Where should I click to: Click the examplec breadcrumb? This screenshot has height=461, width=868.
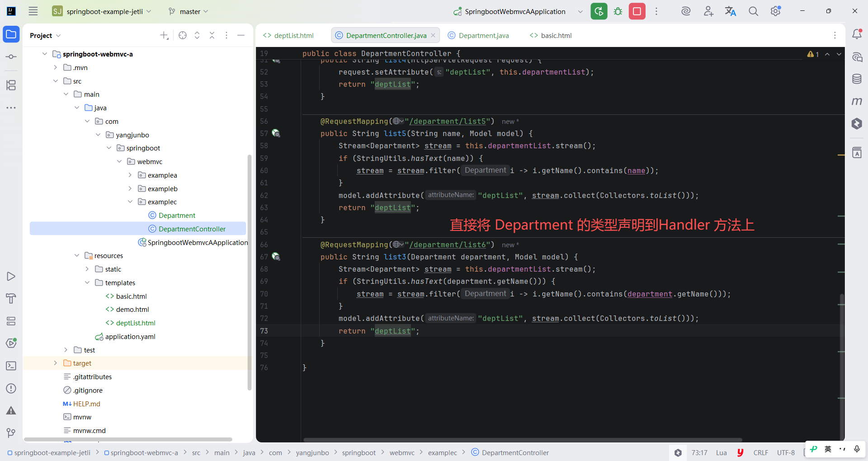(x=443, y=452)
